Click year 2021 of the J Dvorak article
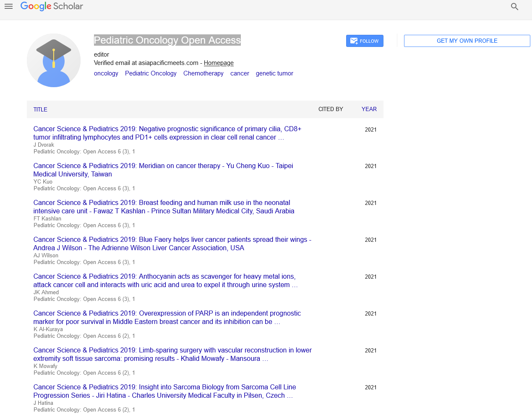Screen dimensions: 532x417 coord(370,130)
